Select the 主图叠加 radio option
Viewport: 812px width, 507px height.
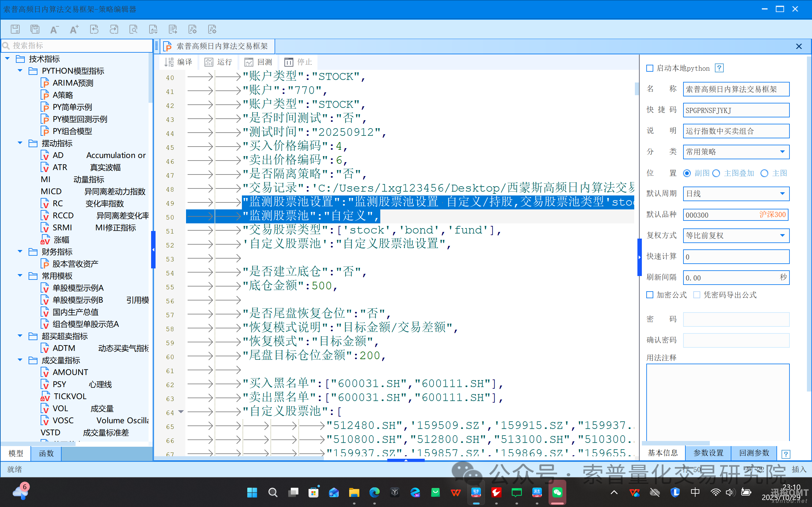point(716,173)
